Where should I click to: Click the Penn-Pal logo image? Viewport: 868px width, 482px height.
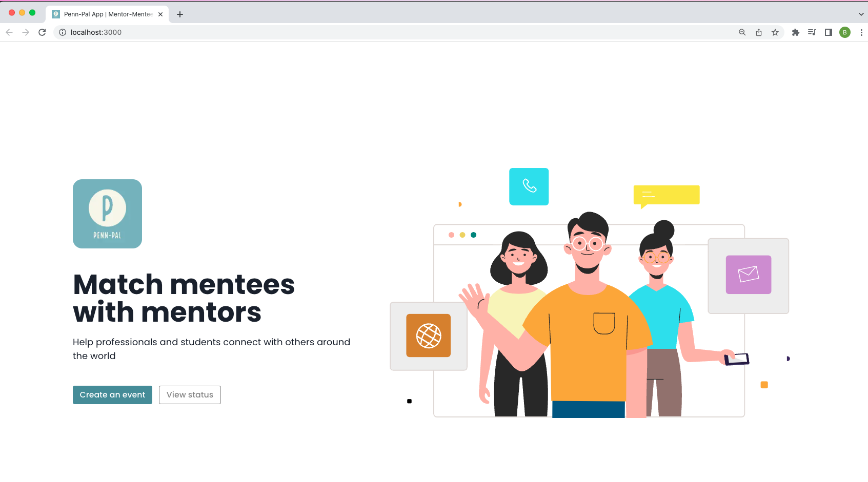point(107,214)
